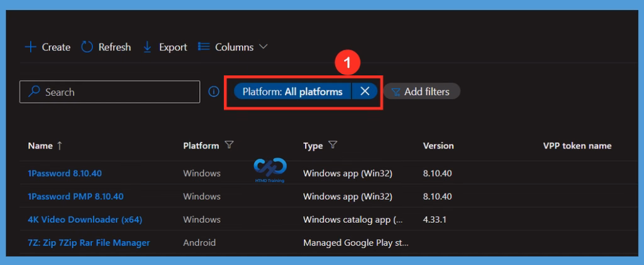Open 4K Video Downloader (x64) link
Image resolution: width=644 pixels, height=265 pixels.
[85, 219]
